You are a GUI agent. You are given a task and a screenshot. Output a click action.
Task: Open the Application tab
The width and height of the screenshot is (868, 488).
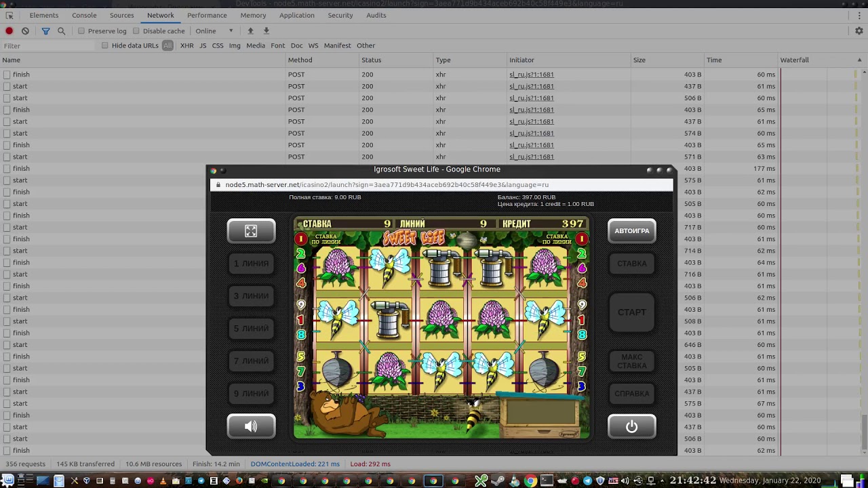coord(296,15)
